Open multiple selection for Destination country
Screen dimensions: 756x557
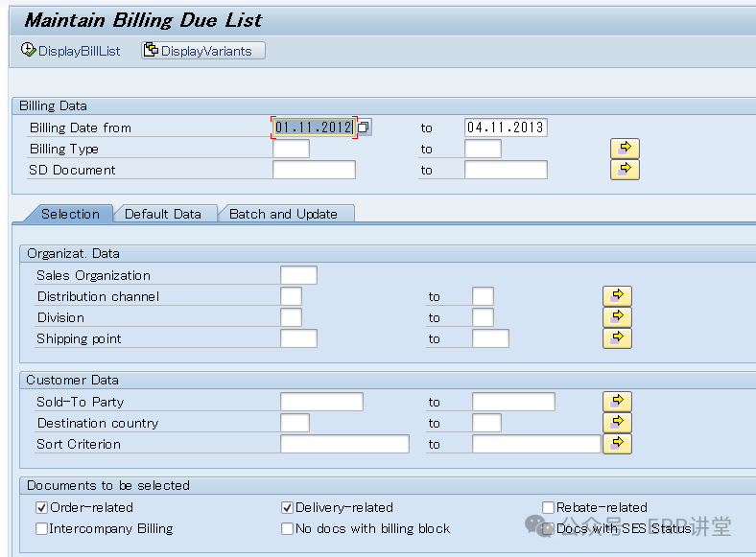(617, 423)
